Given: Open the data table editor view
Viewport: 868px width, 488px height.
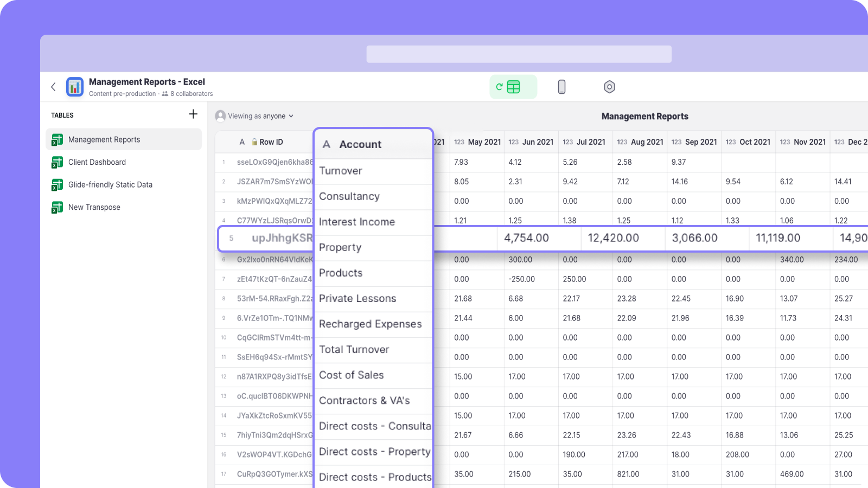Looking at the screenshot, I should click(513, 87).
